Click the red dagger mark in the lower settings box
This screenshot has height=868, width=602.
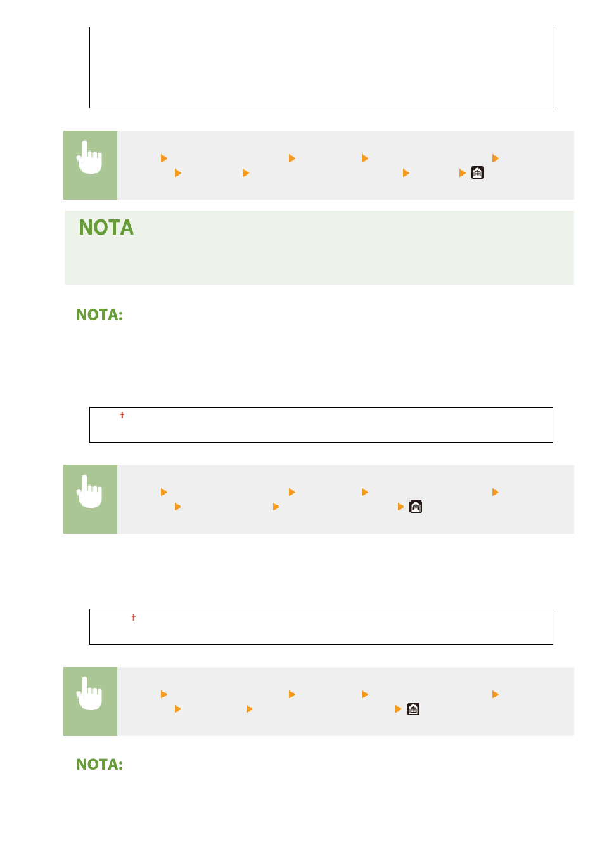tap(133, 618)
